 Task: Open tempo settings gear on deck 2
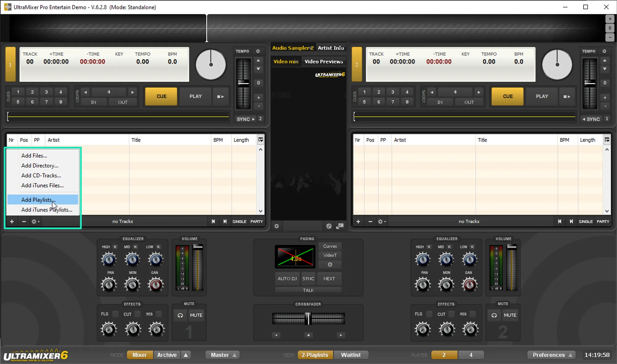[604, 51]
